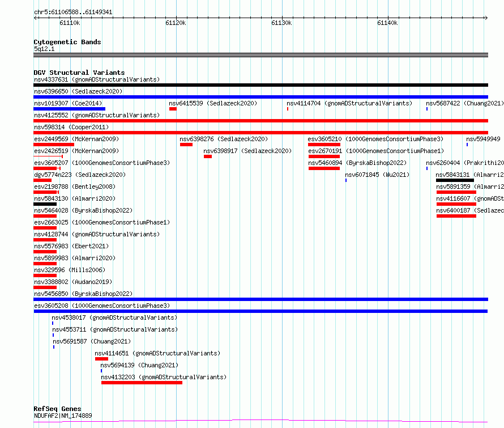504x428 pixels.
Task: Select dgv5774n223 (Sedlazeck2020) variant
Action: 80,175
